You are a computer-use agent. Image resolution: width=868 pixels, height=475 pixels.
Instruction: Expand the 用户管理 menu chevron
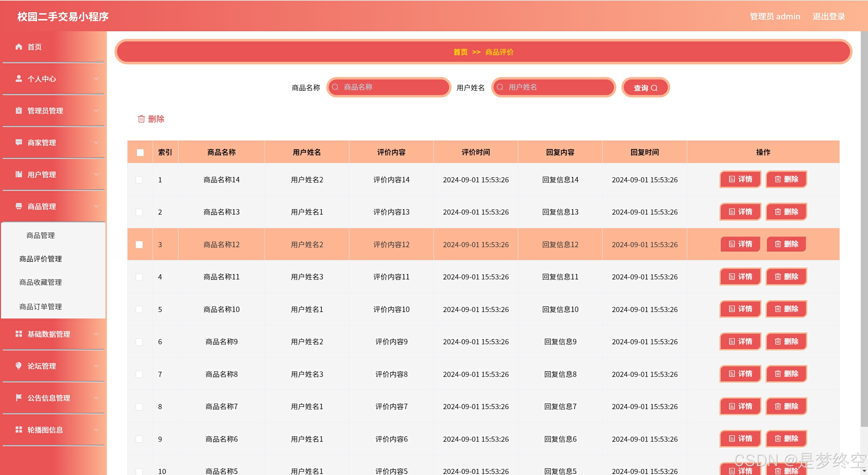click(96, 175)
